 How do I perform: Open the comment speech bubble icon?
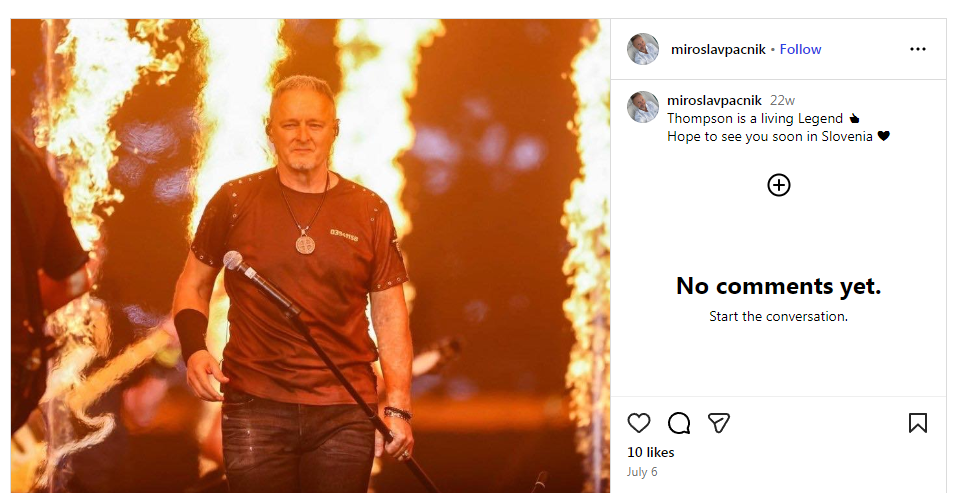679,423
